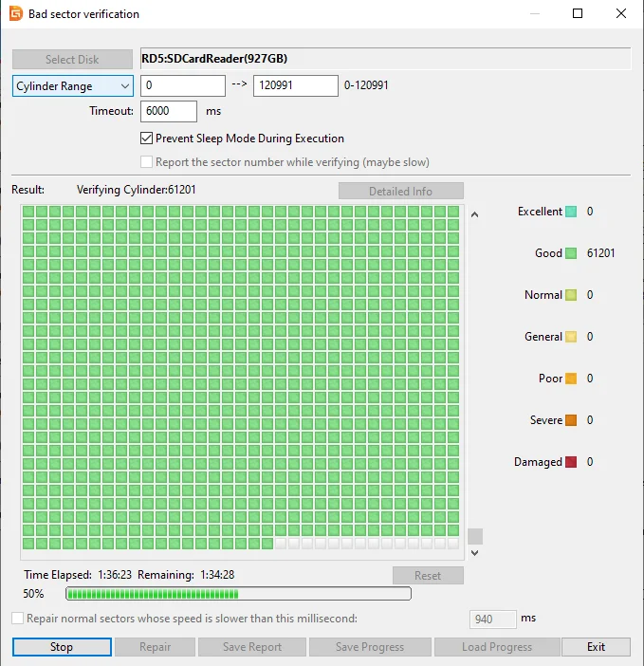Toggle Prevent Sleep Mode During Execution checkbox
This screenshot has height=666, width=644.
[146, 139]
